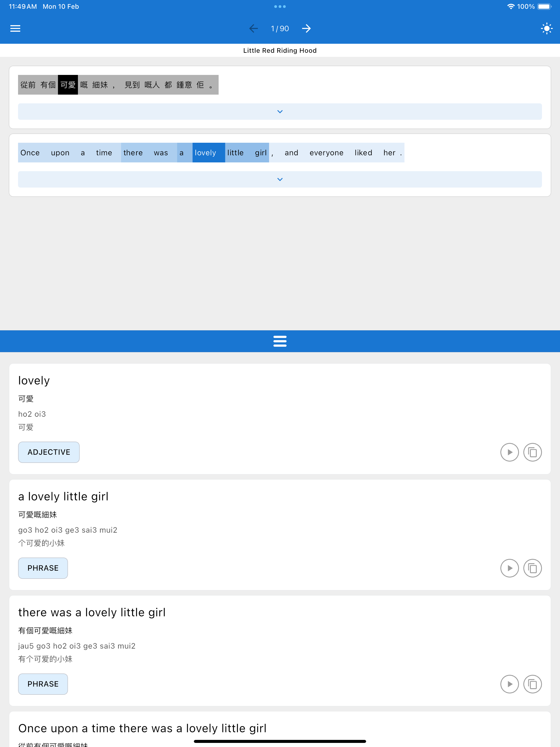Screen dimensions: 560x747
Task: Copy the 'lovely' entry
Action: click(533, 452)
